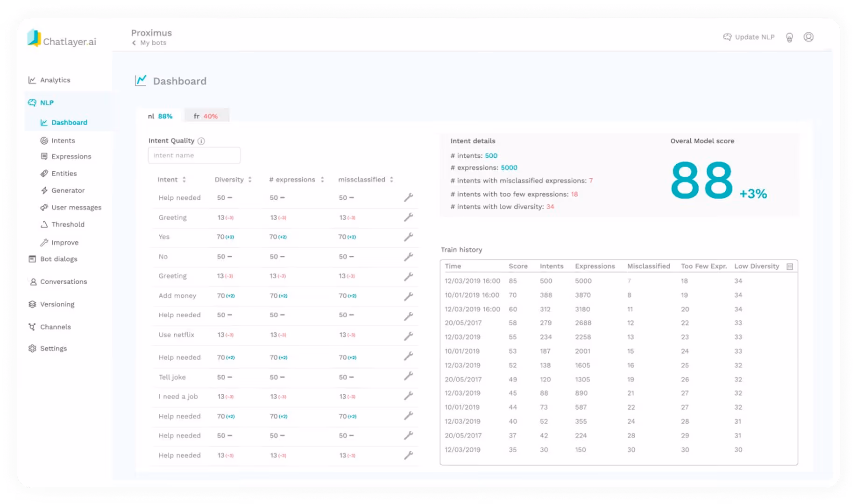Sort the table by Diversity column
Image resolution: width=857 pixels, height=504 pixels.
(249, 179)
